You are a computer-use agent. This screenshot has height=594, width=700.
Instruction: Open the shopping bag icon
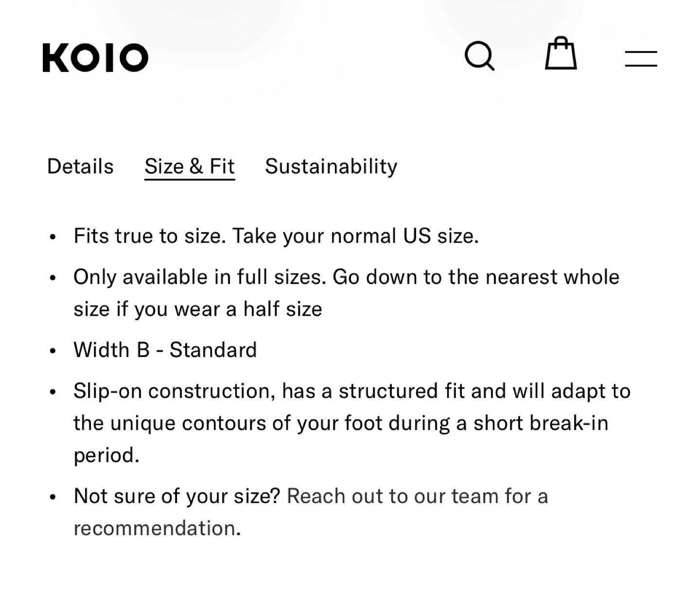560,54
